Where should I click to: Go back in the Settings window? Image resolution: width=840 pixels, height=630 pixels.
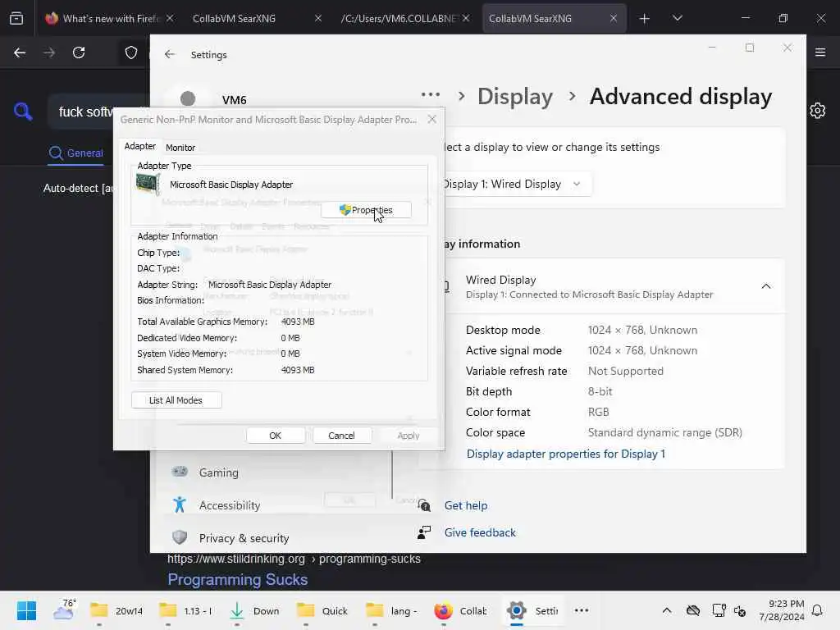point(170,54)
